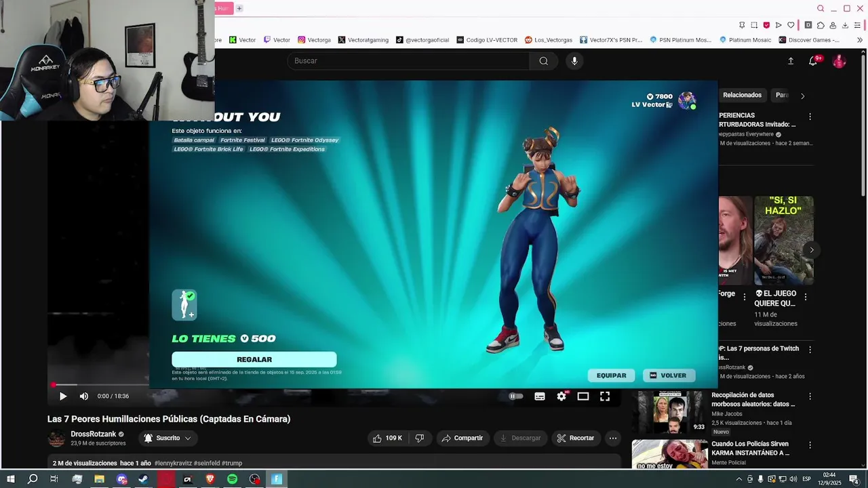Open options for 'Recopilación de datos morbosos' video

pyautogui.click(x=810, y=396)
